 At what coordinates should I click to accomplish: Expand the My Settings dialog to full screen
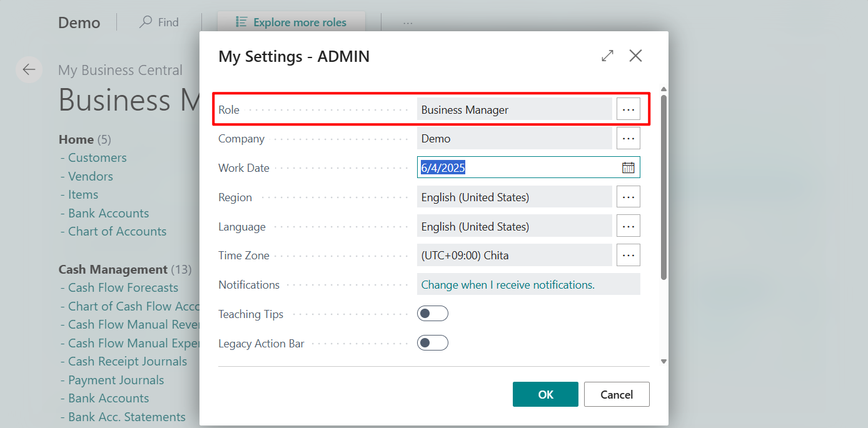(607, 56)
